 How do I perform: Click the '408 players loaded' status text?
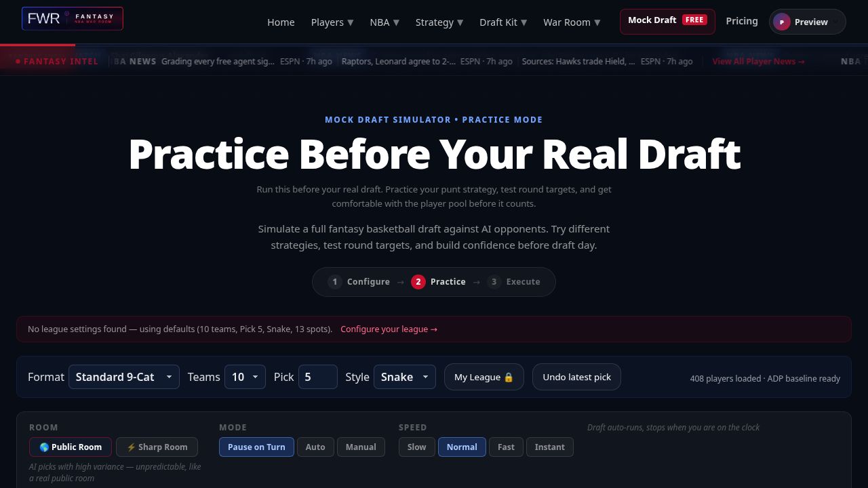coord(765,378)
